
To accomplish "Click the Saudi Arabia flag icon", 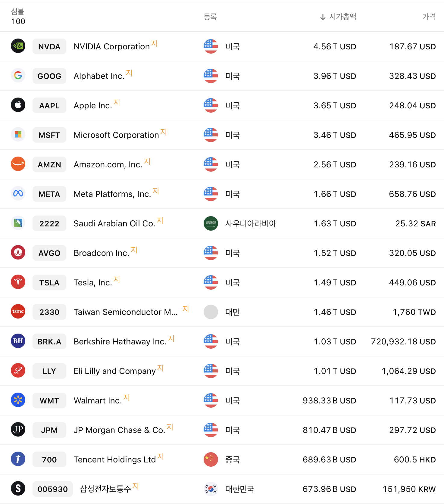I will (x=211, y=223).
